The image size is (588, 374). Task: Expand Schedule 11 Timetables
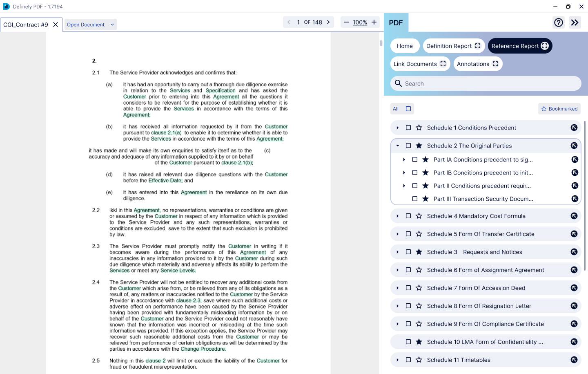[x=398, y=360]
